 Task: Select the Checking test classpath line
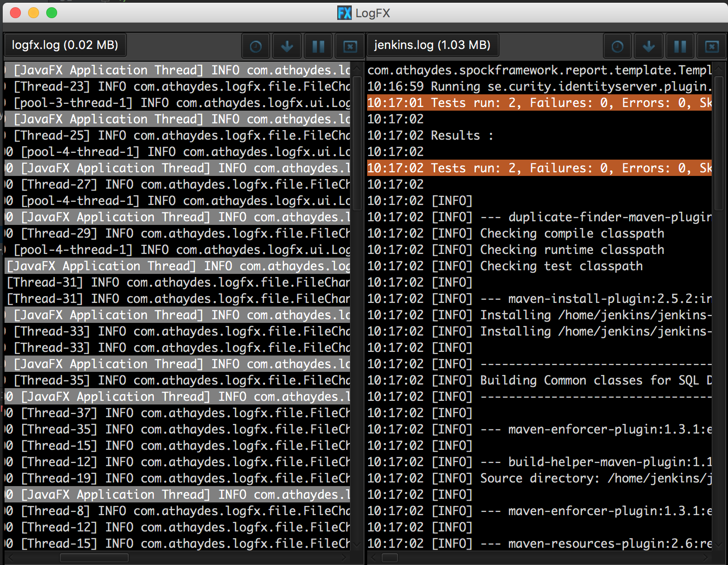click(x=539, y=266)
